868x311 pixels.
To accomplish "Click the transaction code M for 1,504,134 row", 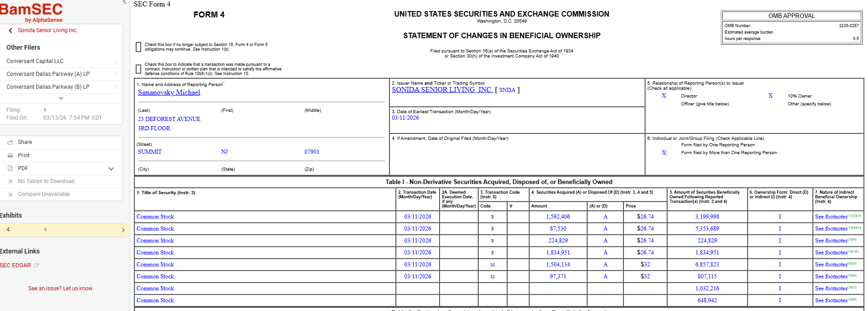I will [492, 265].
